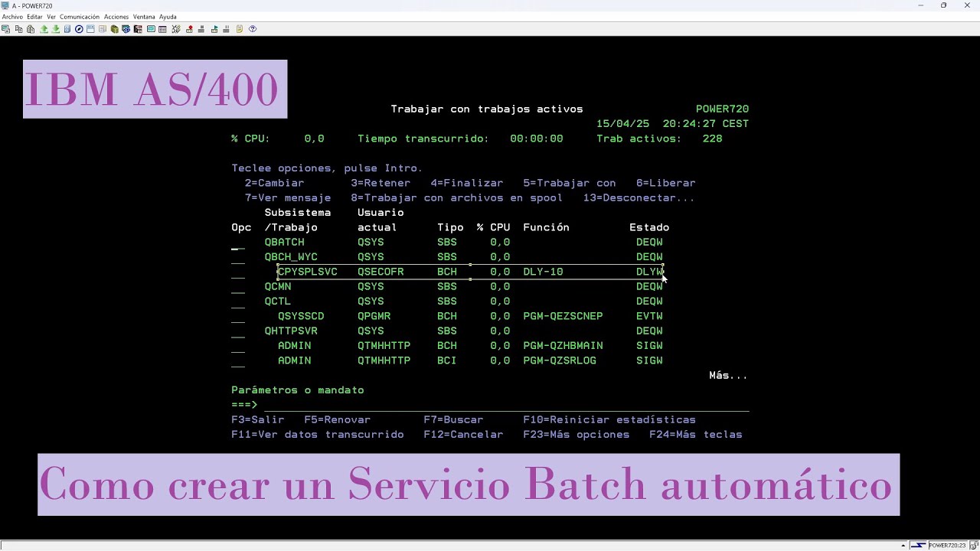Click the monitor-with-globe toolbar icon
This screenshot has width=980, height=551.
(126, 29)
